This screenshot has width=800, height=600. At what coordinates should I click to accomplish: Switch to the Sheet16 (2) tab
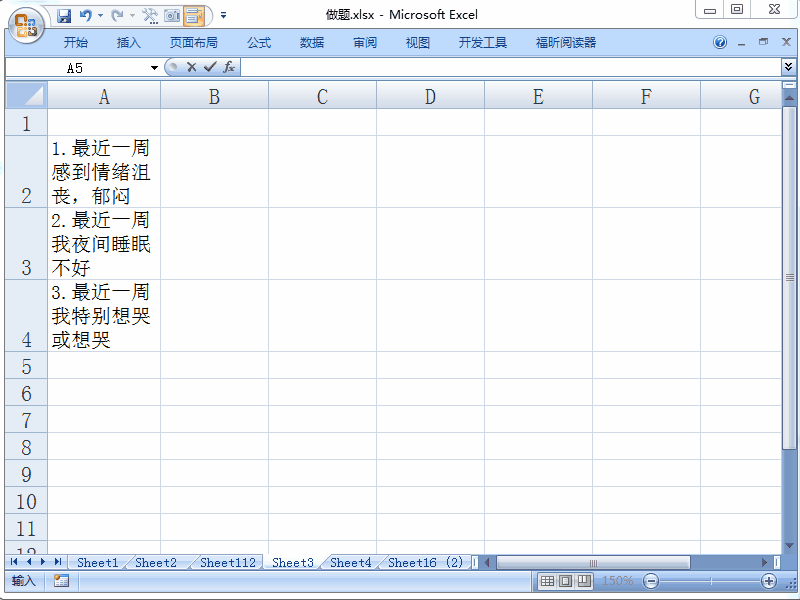coord(426,562)
